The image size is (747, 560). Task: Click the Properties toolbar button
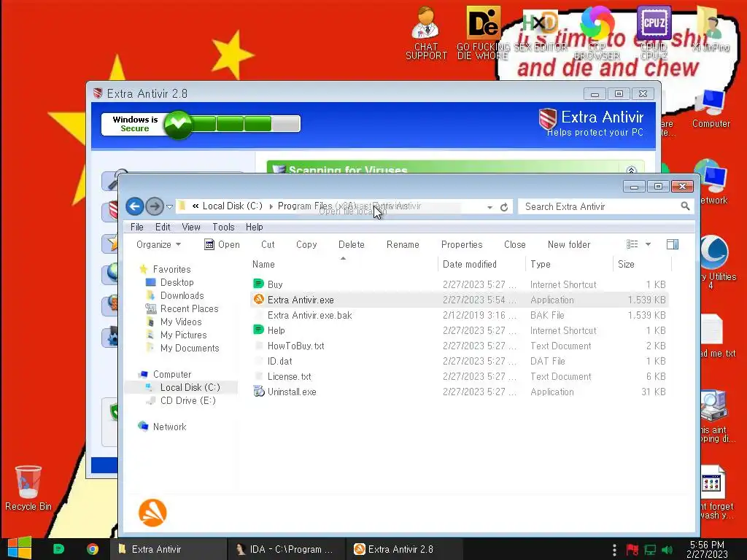462,245
